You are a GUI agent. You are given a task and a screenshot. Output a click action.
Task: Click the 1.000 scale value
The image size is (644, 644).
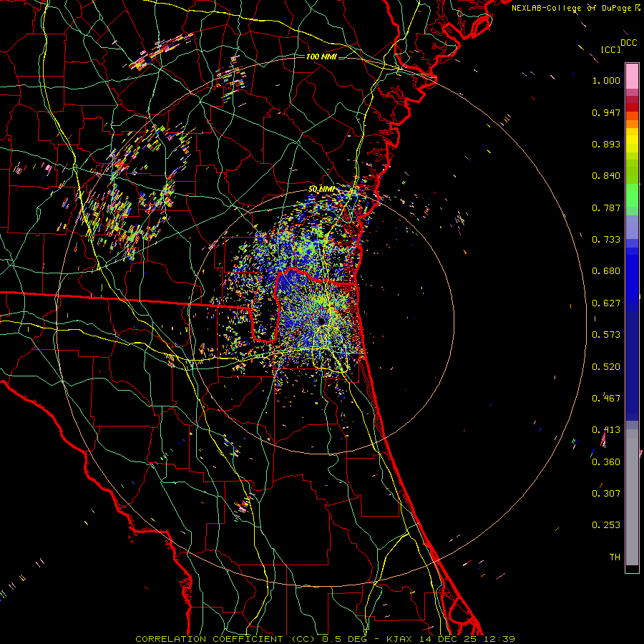[606, 80]
